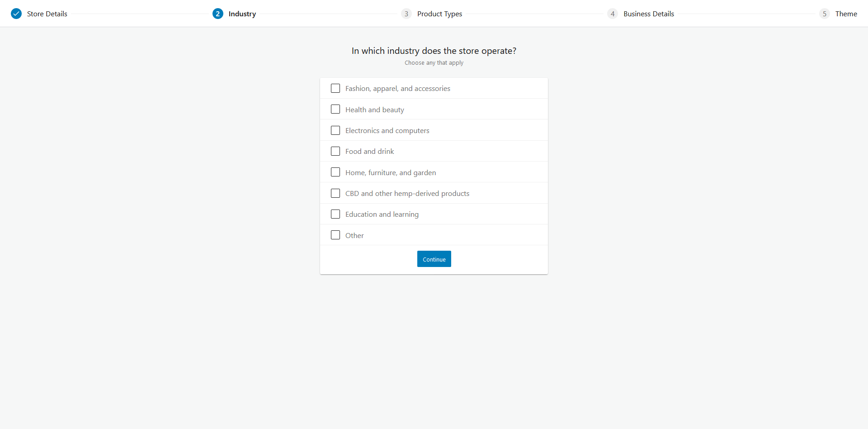868x429 pixels.
Task: Click the step 4 circle icon
Action: pos(613,14)
